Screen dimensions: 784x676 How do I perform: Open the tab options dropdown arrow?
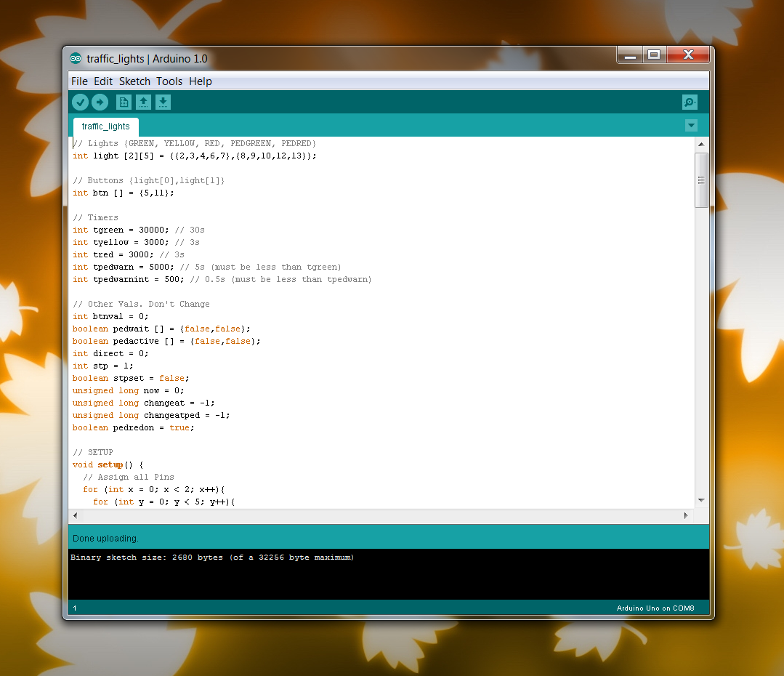(691, 125)
